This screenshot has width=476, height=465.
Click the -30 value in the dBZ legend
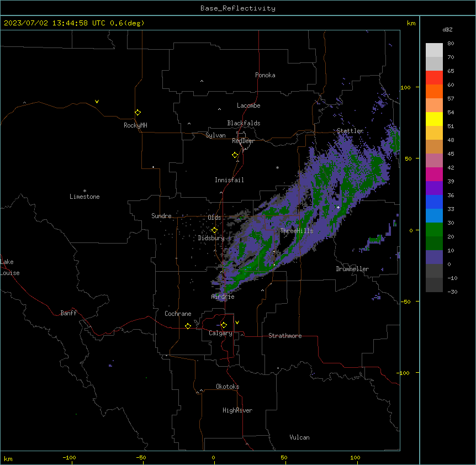(x=452, y=292)
